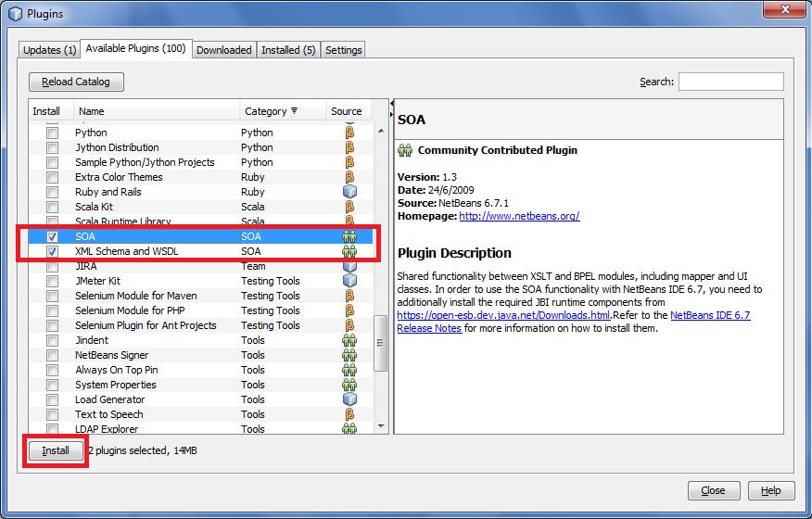Click community icon for XML Schema and WSDL

point(349,251)
